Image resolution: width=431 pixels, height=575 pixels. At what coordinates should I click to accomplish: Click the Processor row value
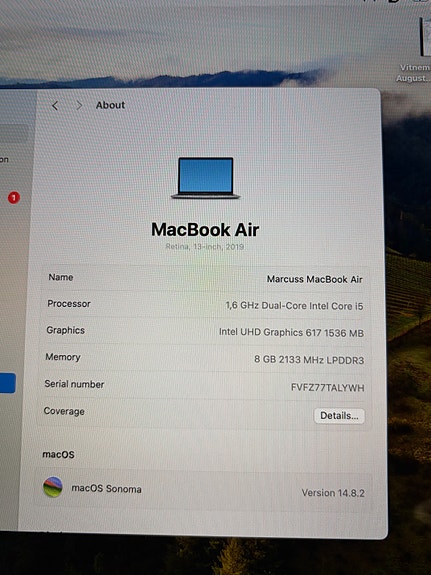click(x=294, y=305)
